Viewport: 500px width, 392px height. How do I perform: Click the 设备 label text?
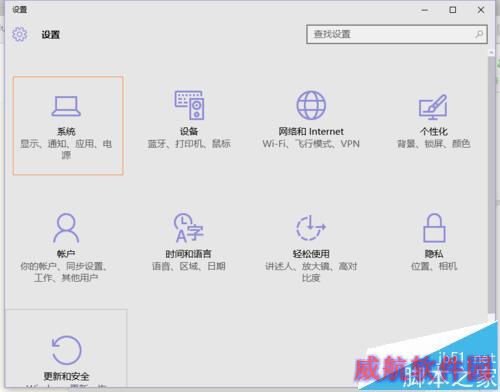(x=189, y=131)
